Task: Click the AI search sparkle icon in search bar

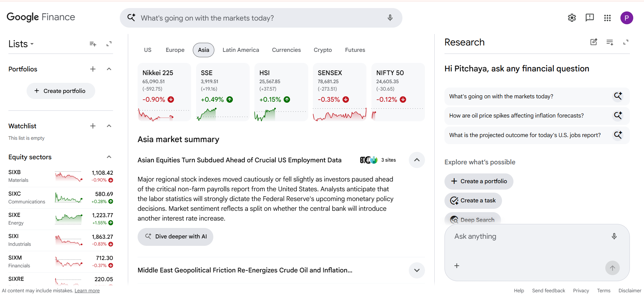Action: 131,18
